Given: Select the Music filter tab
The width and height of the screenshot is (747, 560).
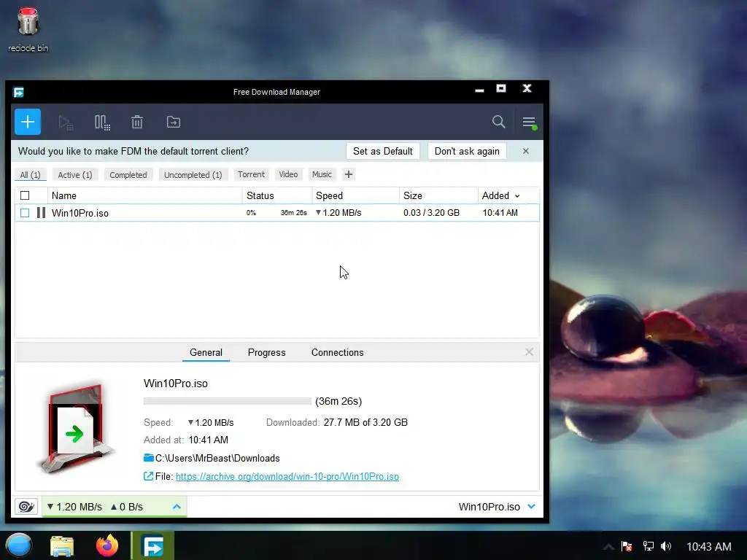Looking at the screenshot, I should [322, 174].
